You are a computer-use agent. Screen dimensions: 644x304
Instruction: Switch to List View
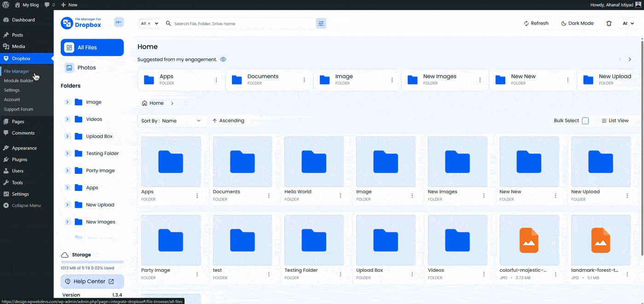615,120
